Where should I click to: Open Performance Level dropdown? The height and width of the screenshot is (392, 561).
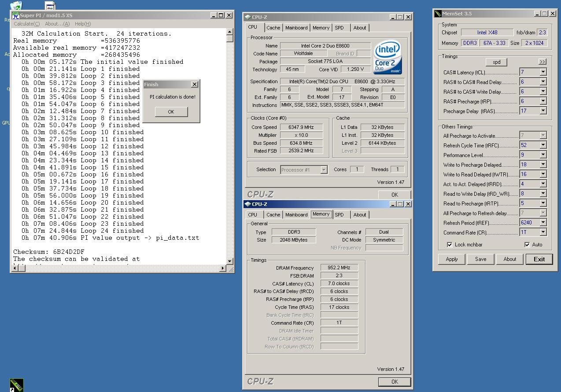(x=543, y=155)
